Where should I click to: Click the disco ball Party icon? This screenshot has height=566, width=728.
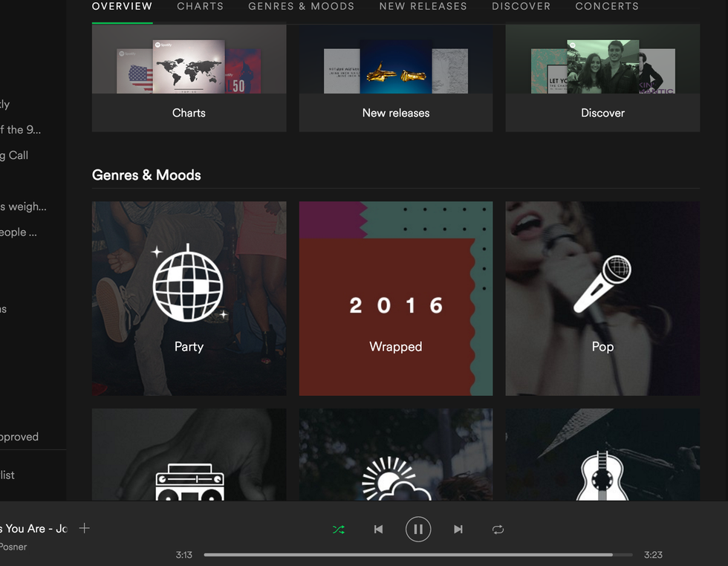pyautogui.click(x=188, y=284)
